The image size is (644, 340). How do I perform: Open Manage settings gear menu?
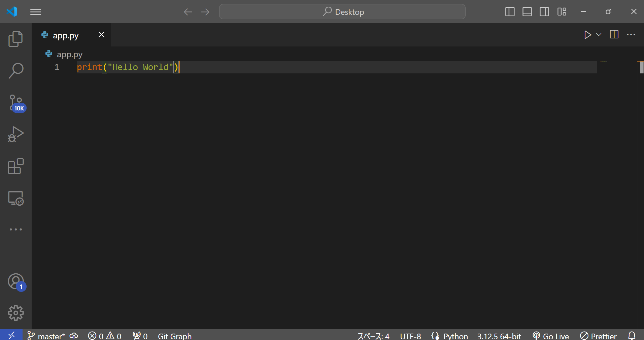pos(15,313)
